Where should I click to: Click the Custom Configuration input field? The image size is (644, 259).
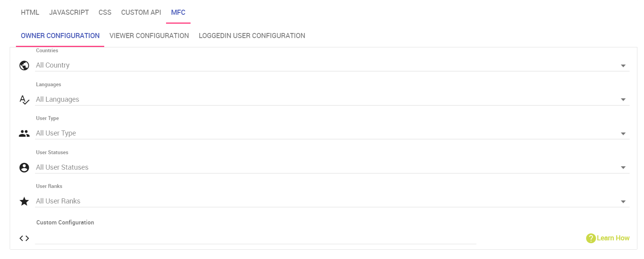point(255,238)
